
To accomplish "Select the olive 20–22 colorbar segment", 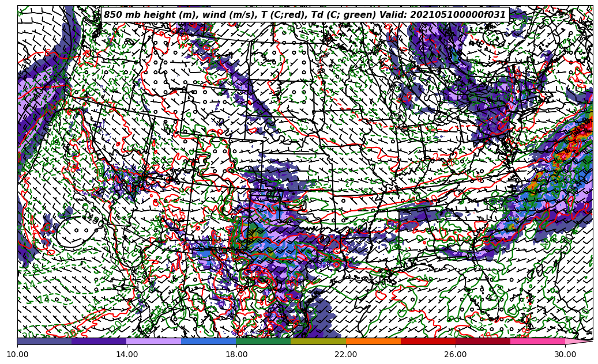I will pyautogui.click(x=318, y=341).
